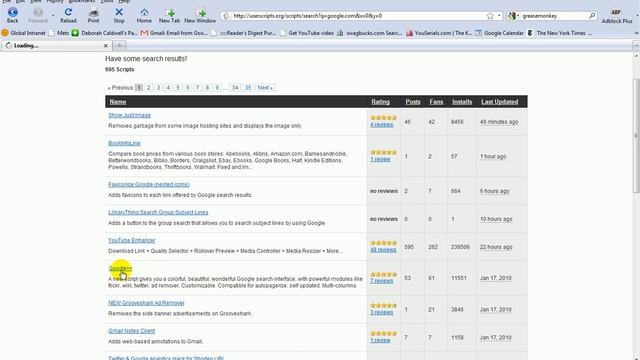
Task: Click '695 Scripts' count text
Action: tap(120, 69)
